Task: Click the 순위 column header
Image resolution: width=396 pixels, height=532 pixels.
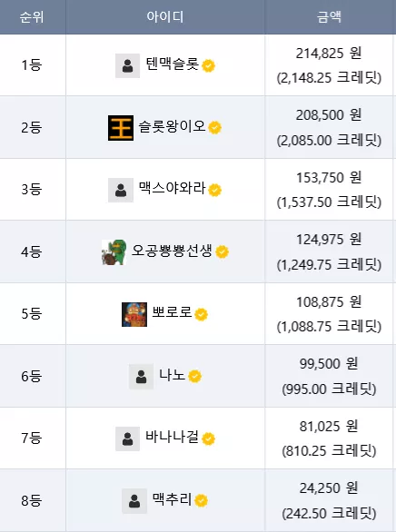Action: pyautogui.click(x=32, y=17)
